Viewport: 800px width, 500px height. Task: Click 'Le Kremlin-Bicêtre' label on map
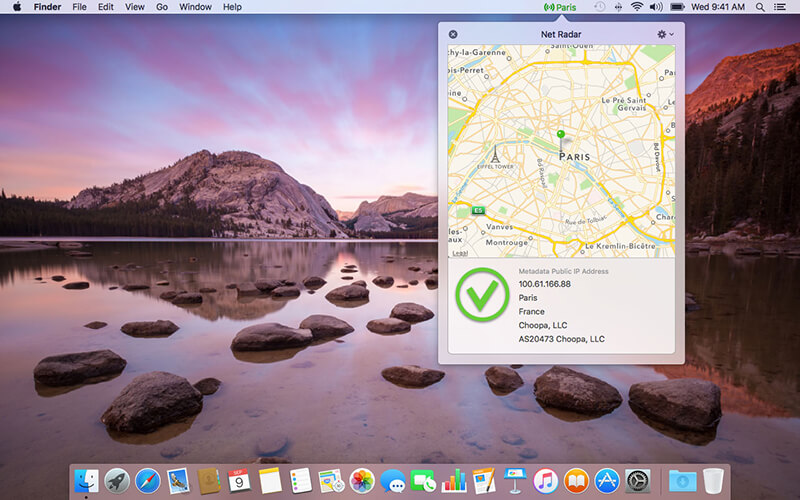(620, 246)
